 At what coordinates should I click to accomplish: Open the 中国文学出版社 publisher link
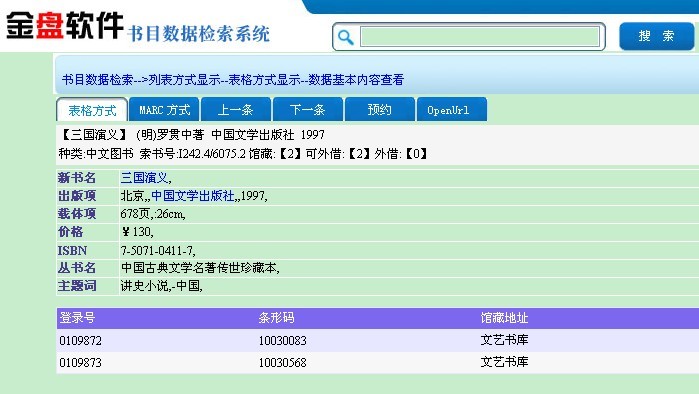pyautogui.click(x=193, y=196)
